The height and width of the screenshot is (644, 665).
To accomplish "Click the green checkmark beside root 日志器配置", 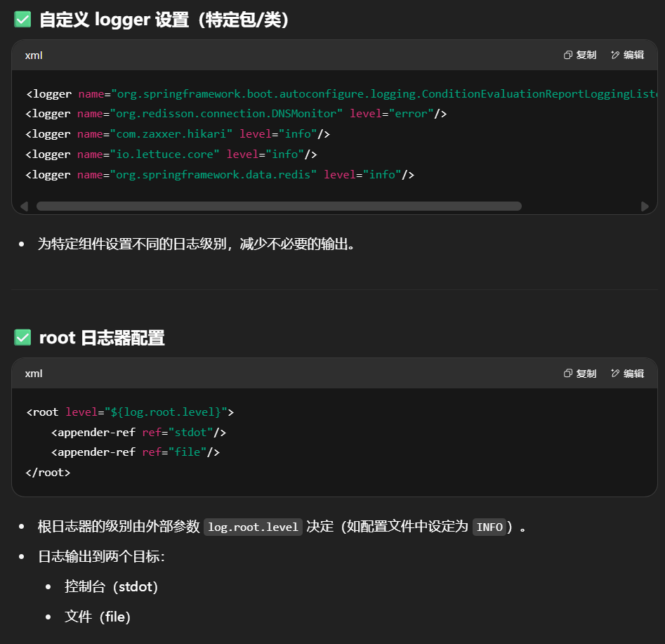I will [22, 338].
